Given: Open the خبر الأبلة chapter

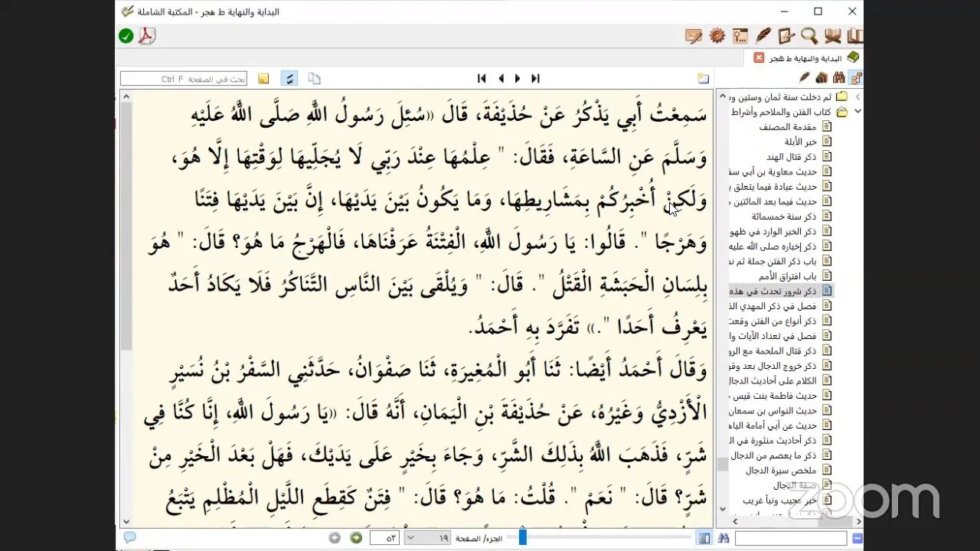Looking at the screenshot, I should pos(801,142).
